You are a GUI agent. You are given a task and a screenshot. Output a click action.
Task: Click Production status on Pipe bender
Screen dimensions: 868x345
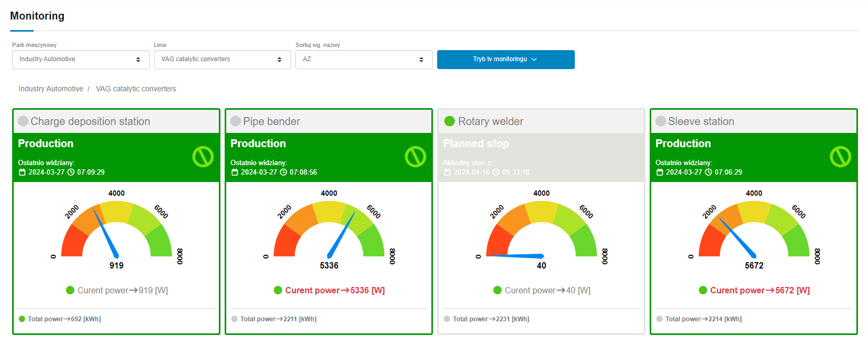click(x=258, y=143)
